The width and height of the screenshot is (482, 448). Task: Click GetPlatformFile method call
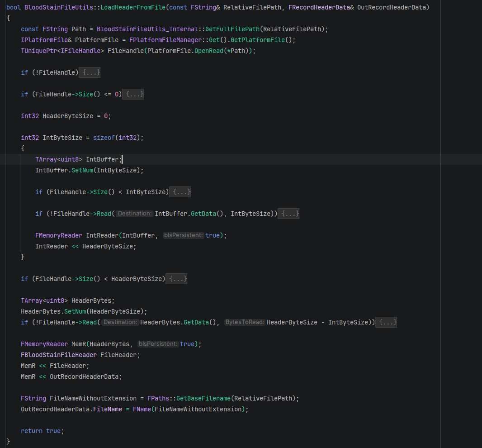point(258,40)
